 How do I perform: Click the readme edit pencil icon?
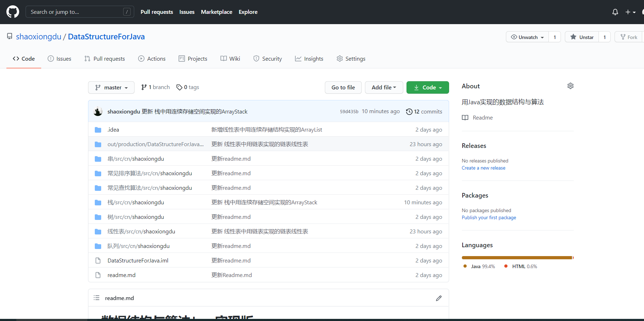coord(439,298)
